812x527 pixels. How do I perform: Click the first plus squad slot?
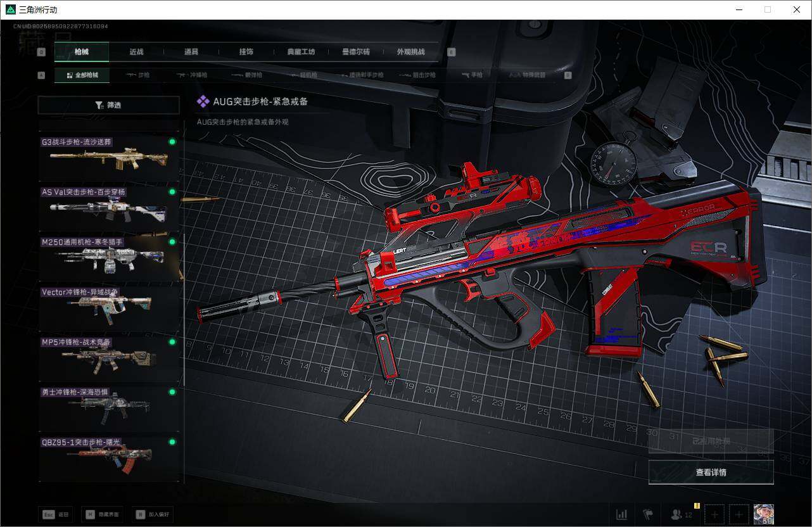pyautogui.click(x=714, y=514)
